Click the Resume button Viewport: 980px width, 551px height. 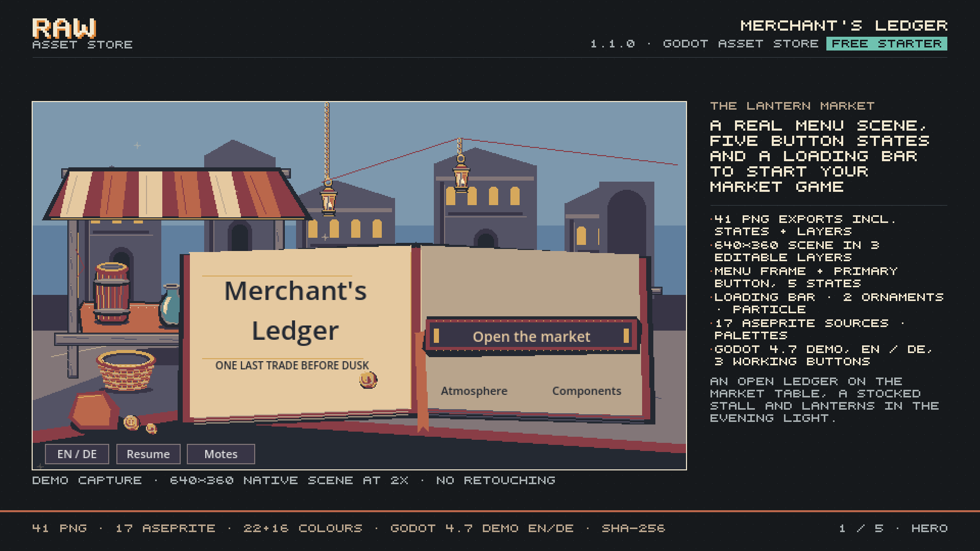coord(148,454)
